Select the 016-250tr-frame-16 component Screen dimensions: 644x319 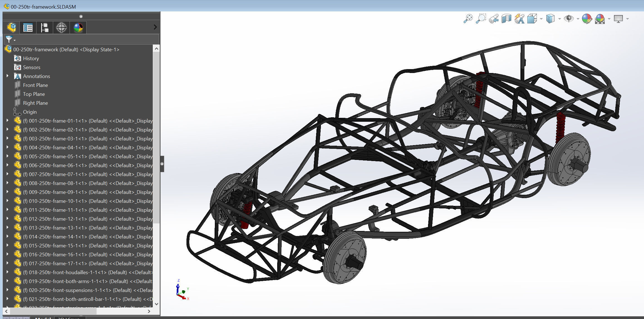click(x=88, y=255)
